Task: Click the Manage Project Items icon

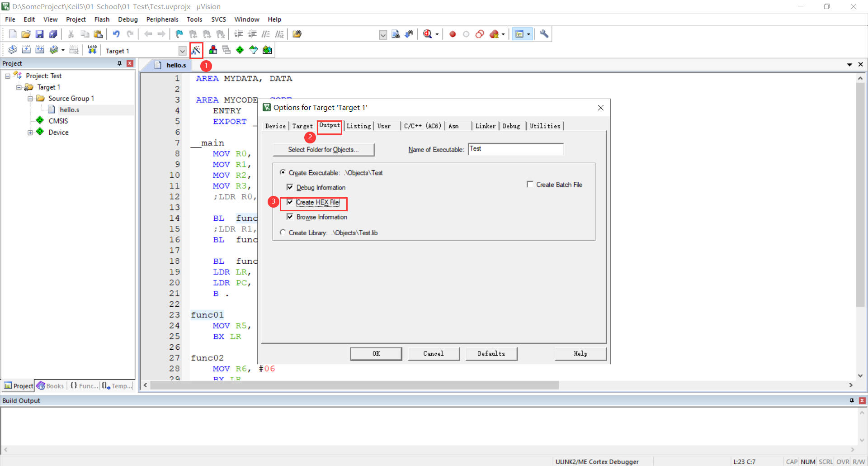Action: [x=213, y=50]
